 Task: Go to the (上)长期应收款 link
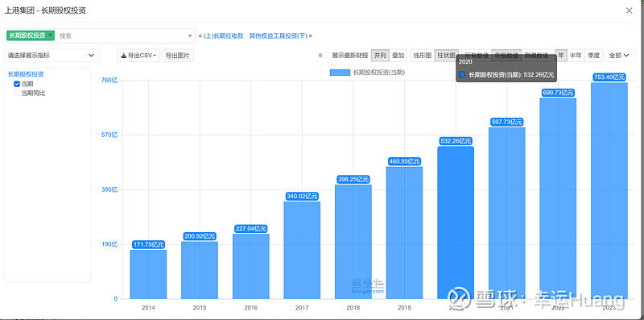tap(224, 35)
